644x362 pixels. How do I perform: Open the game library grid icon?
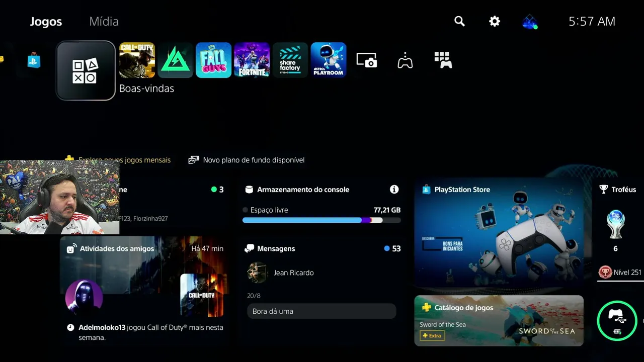pyautogui.click(x=443, y=60)
